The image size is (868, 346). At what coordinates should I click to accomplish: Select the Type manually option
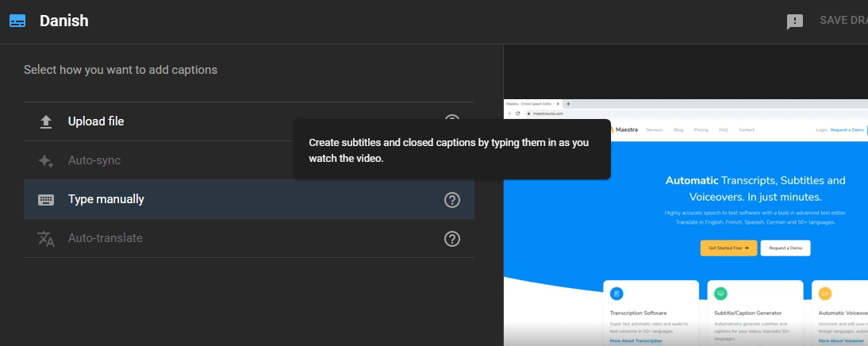249,199
